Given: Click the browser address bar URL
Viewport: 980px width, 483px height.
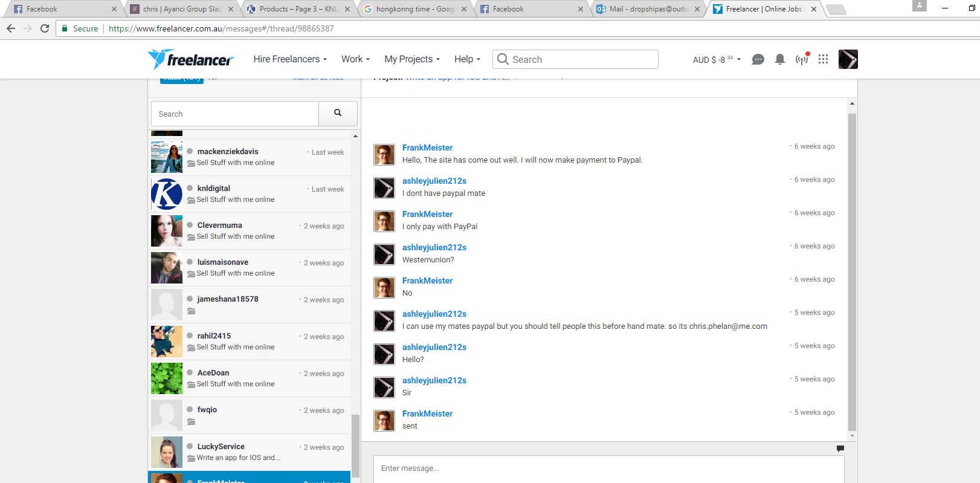Looking at the screenshot, I should pos(221,28).
